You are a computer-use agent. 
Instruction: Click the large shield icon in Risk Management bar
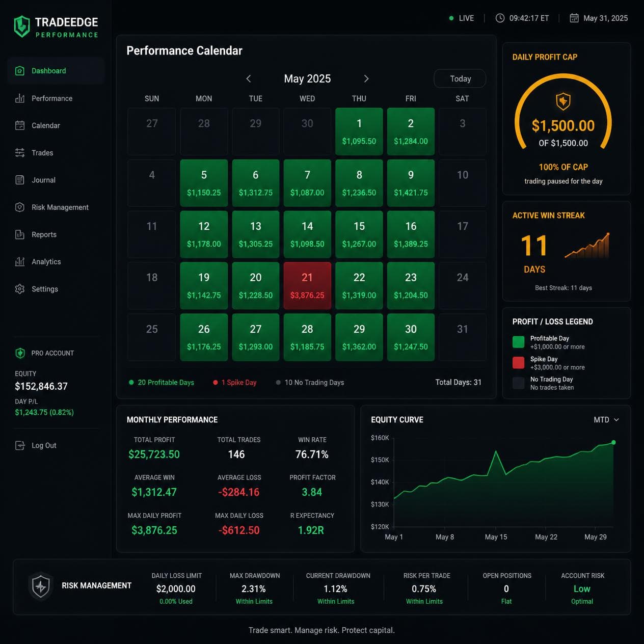(41, 586)
